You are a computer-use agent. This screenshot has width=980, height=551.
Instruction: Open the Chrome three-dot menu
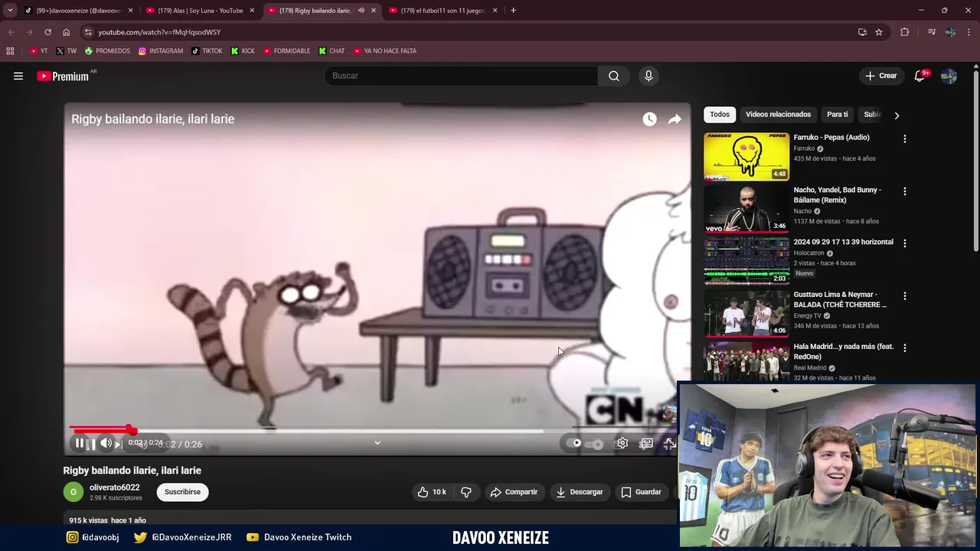(969, 32)
